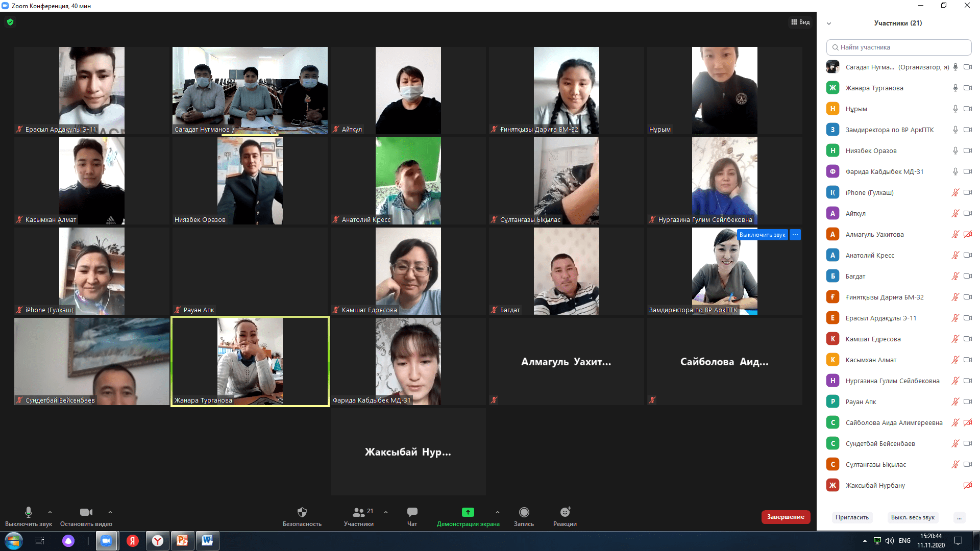This screenshot has height=551, width=980.
Task: Toggle microphone icon for Жанара Турганова in list
Action: click(955, 88)
